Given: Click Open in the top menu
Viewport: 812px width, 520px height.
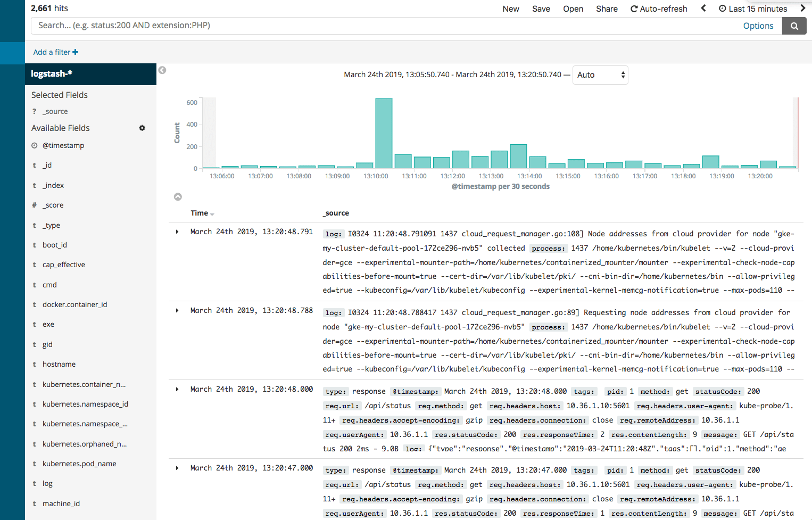Looking at the screenshot, I should pos(573,9).
